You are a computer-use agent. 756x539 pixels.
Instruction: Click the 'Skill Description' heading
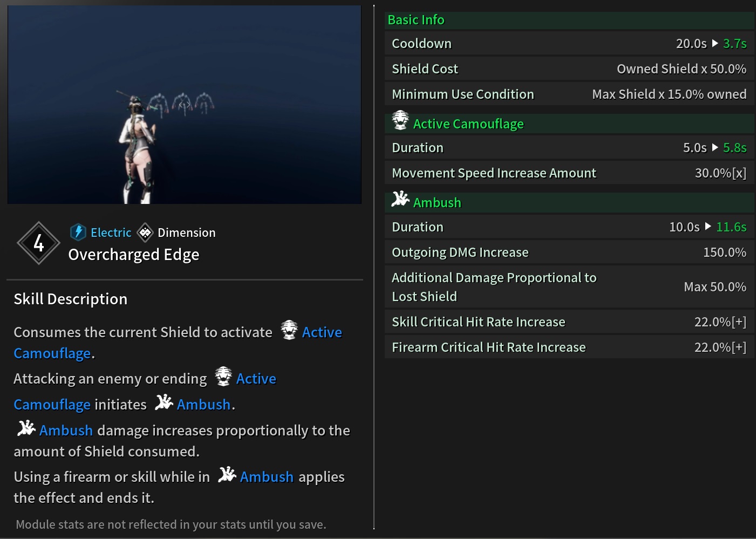(x=71, y=299)
